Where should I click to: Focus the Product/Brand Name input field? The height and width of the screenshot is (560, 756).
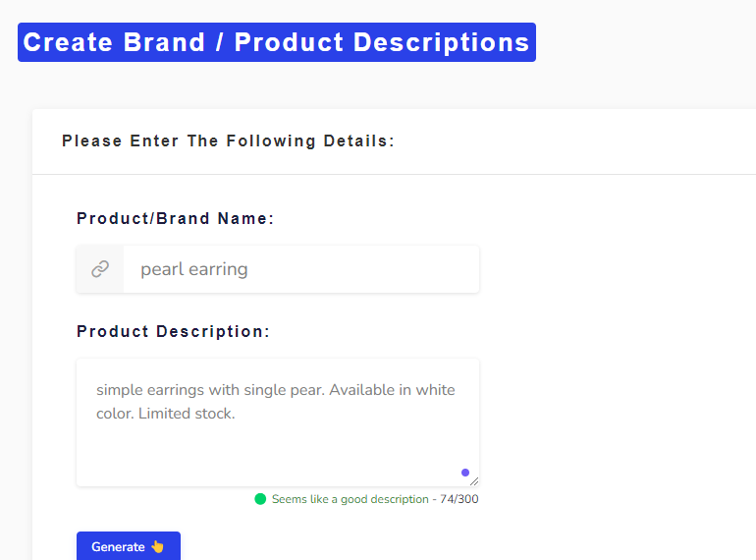[295, 269]
